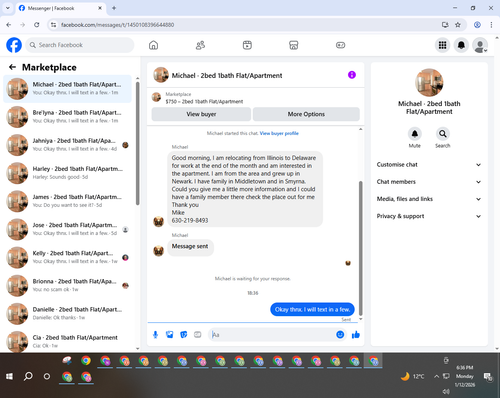
Task: Reload the page in browser toolbar
Action: (37, 25)
